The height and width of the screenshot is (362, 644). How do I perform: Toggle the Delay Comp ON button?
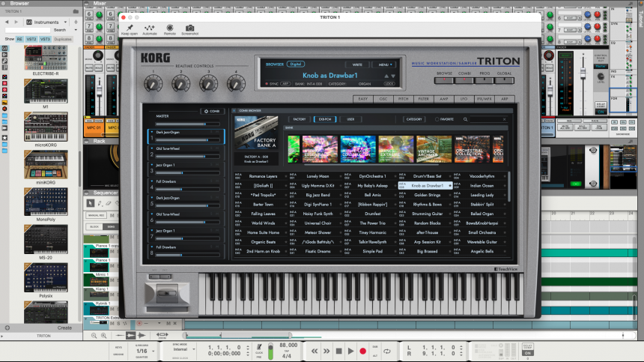click(528, 353)
